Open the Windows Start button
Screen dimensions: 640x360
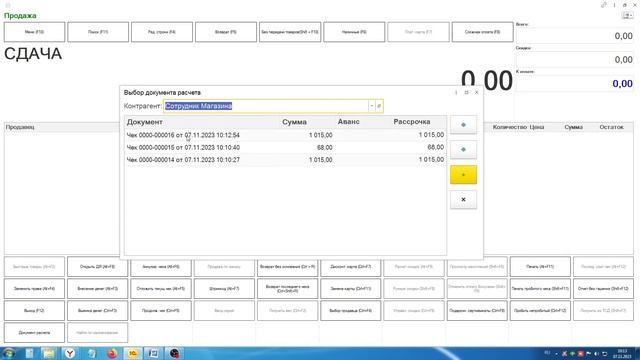pos(9,353)
